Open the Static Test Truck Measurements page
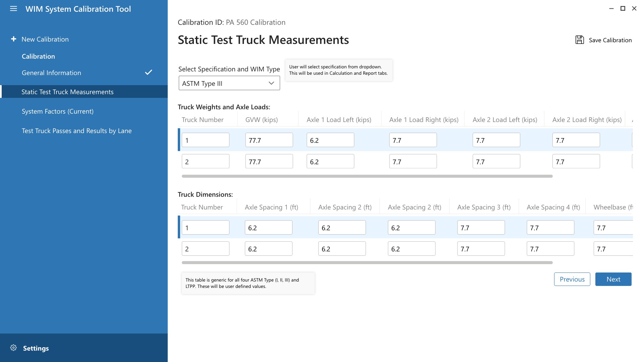This screenshot has width=644, height=362. (67, 92)
